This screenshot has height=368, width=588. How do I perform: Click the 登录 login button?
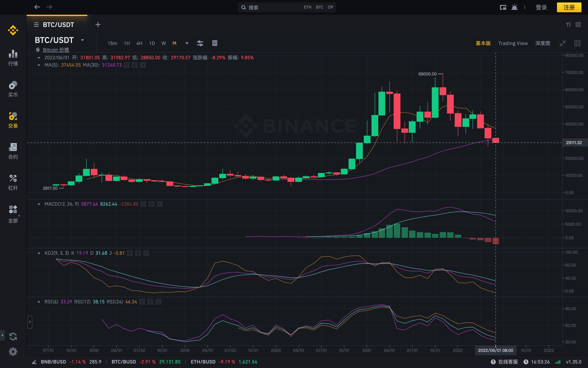tap(541, 7)
